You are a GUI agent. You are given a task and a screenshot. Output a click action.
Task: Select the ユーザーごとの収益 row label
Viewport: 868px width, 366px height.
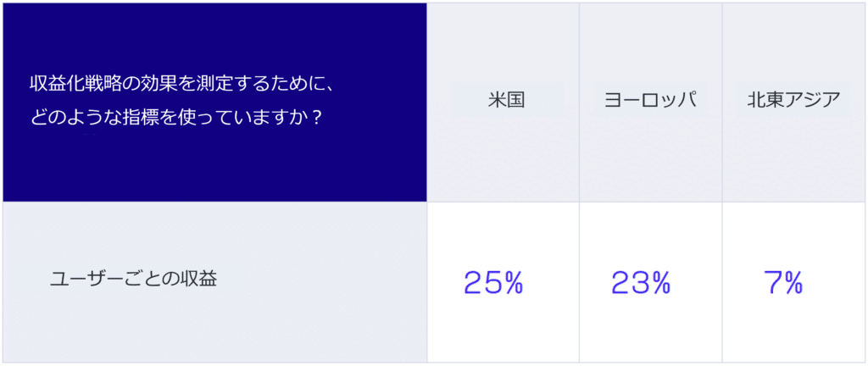pyautogui.click(x=133, y=280)
